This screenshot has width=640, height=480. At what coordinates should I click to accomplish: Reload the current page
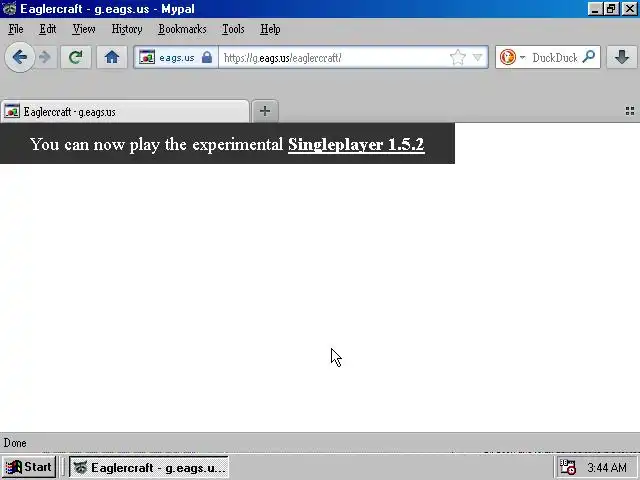pyautogui.click(x=76, y=57)
